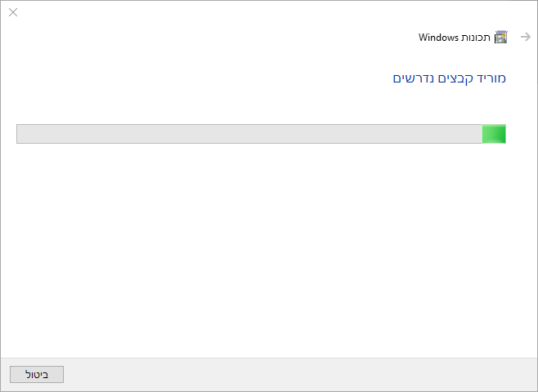Image resolution: width=538 pixels, height=392 pixels.
Task: Click the ביטול cancel button
Action: [37, 374]
